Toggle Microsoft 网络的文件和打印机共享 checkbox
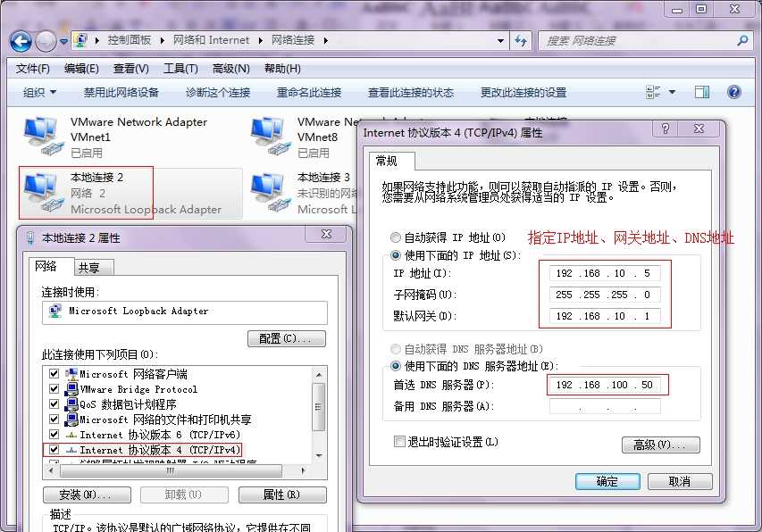Screen dimensions: 762x532 click(x=54, y=419)
